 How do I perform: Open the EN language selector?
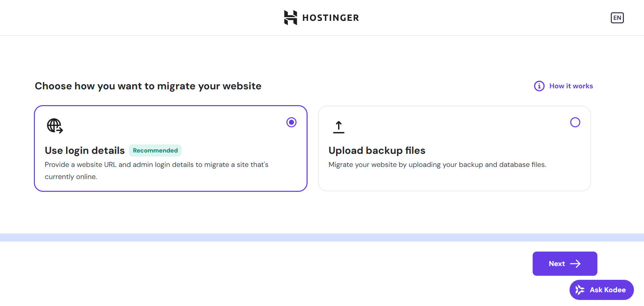617,18
